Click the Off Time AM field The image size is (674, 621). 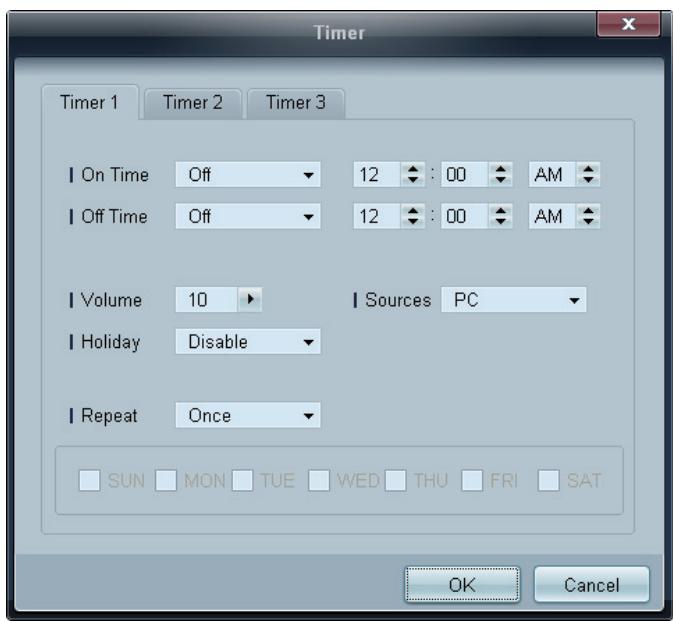552,216
